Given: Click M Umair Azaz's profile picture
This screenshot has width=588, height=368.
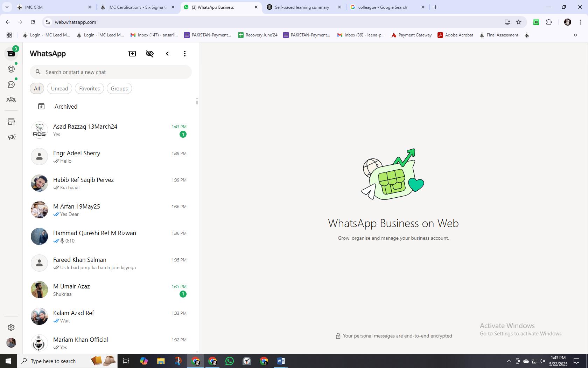Looking at the screenshot, I should pyautogui.click(x=39, y=290).
